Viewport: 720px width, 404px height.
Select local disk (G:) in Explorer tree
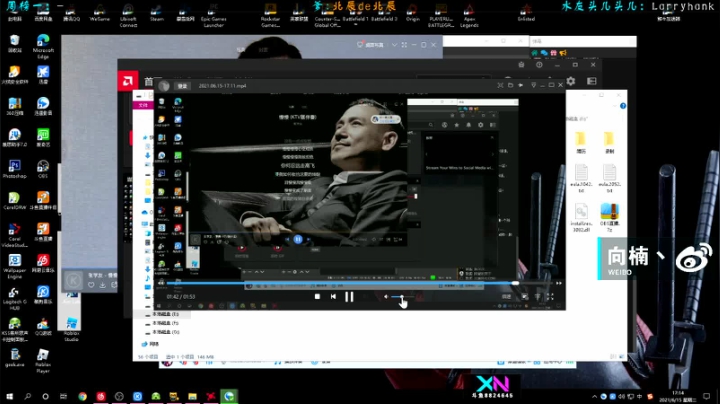point(165,332)
